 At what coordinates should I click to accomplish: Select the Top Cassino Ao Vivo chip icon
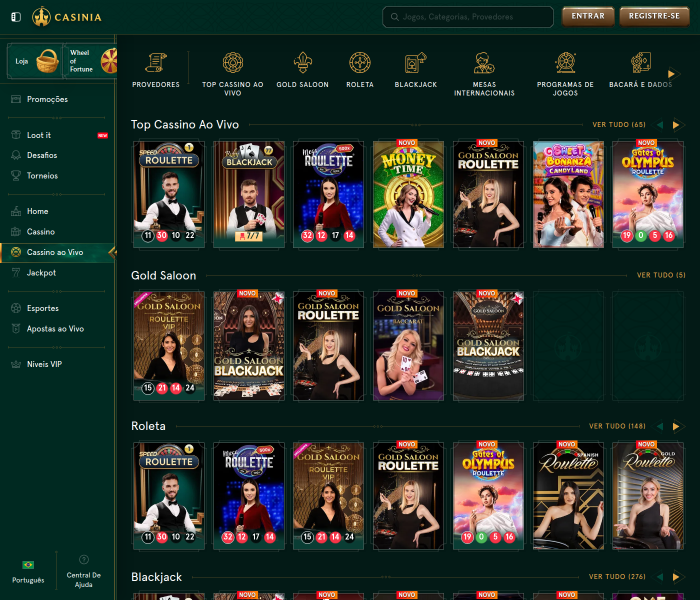tap(233, 62)
